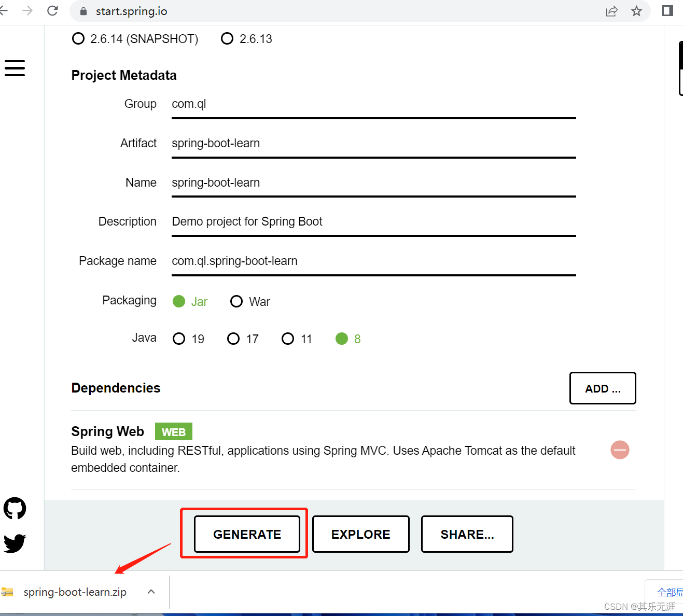Click the WEB tag badge
This screenshot has width=683, height=616.
[174, 432]
